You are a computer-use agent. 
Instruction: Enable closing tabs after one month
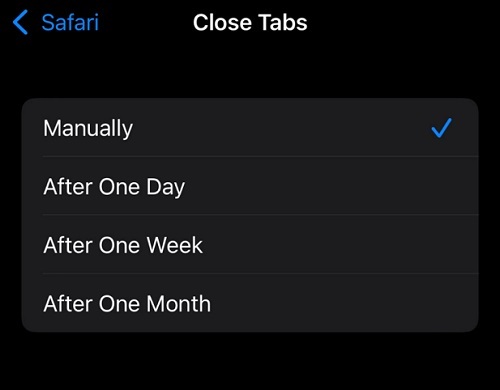(x=250, y=303)
